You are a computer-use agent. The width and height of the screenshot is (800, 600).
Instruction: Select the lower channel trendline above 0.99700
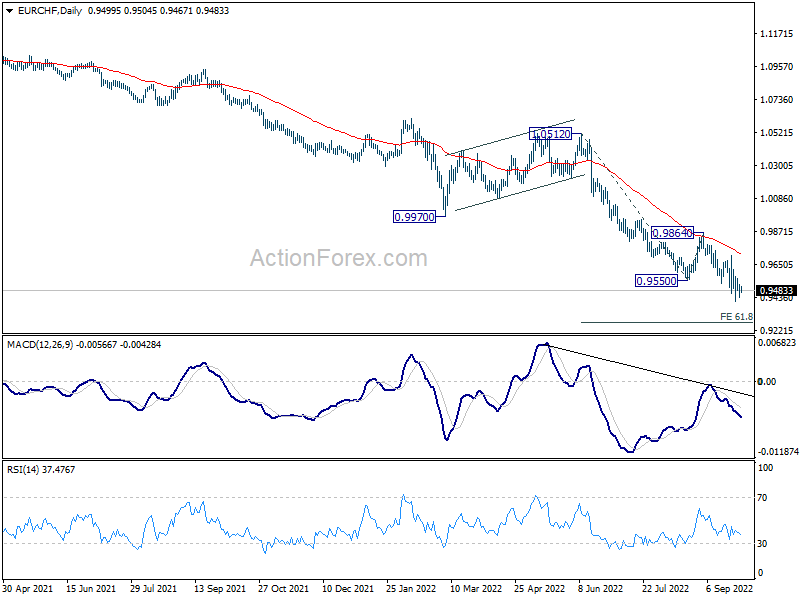520,192
